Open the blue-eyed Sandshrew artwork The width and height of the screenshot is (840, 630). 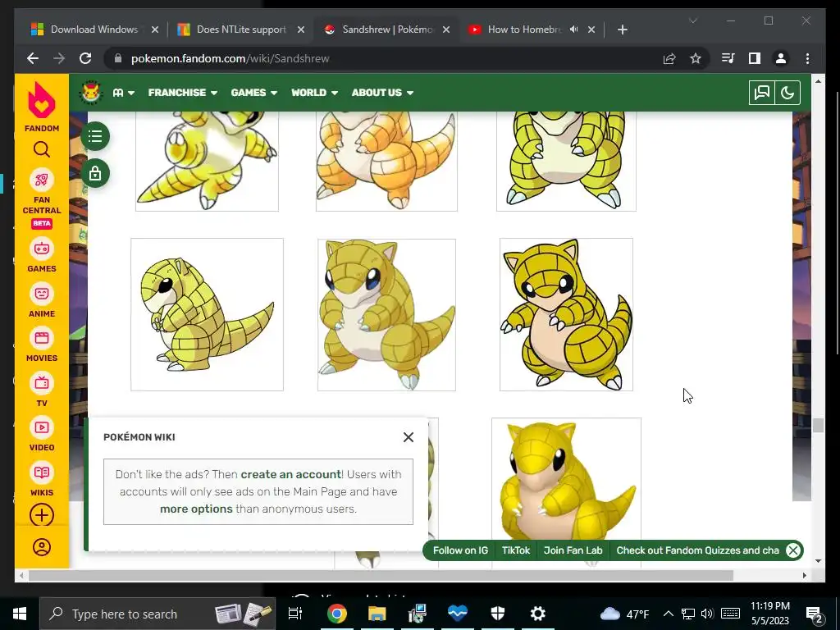pyautogui.click(x=387, y=314)
